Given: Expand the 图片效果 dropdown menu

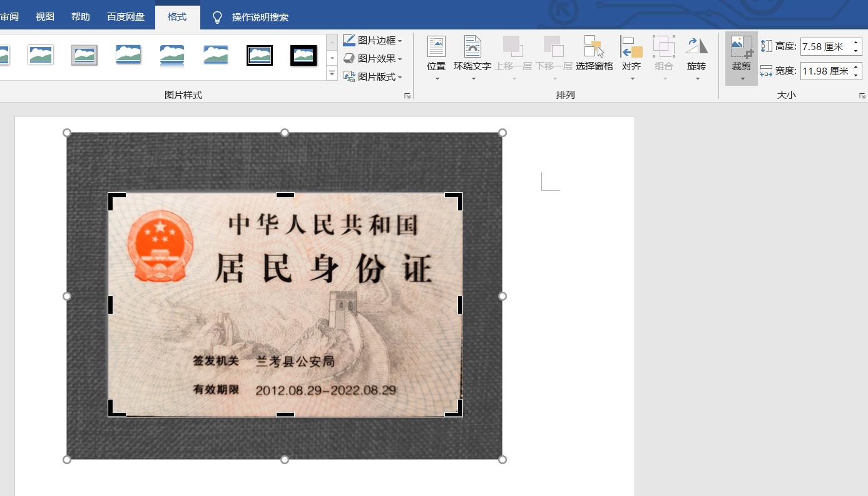Looking at the screenshot, I should pos(401,58).
